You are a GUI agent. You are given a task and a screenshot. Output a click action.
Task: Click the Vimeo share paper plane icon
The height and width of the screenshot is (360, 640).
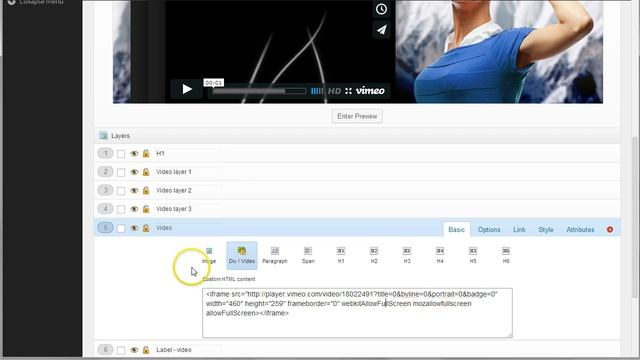click(381, 30)
